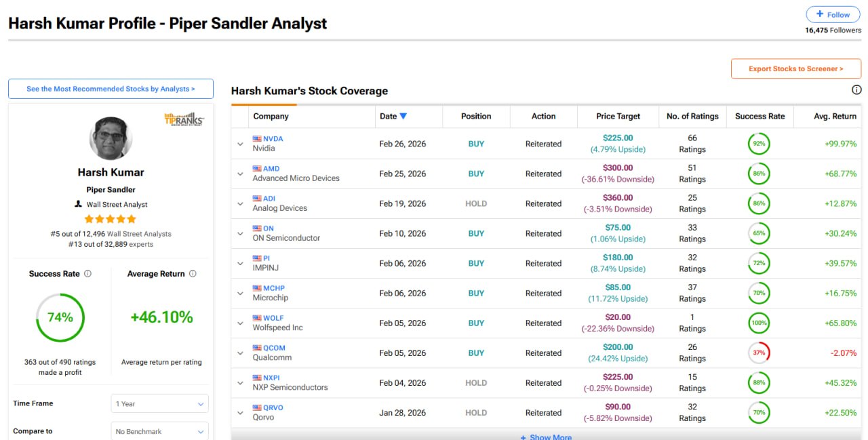868x440 pixels.
Task: Click the Piper Sandler firm name
Action: point(111,190)
